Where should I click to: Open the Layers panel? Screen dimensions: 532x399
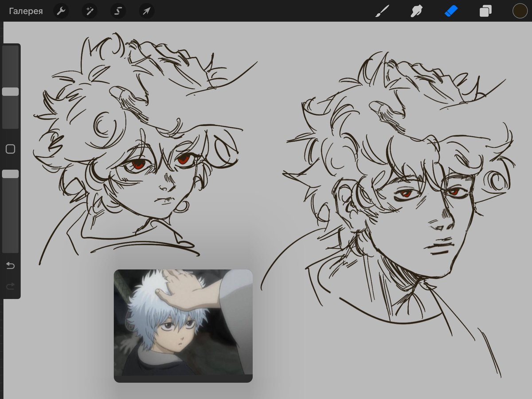click(485, 11)
